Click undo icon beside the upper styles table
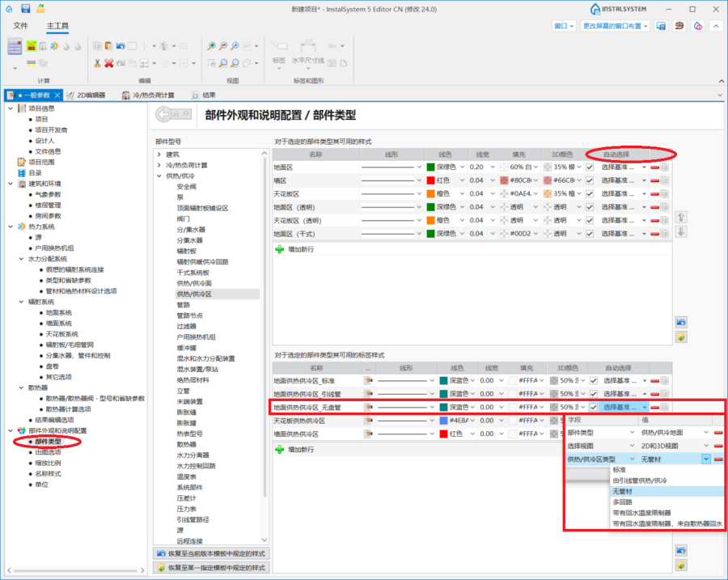The height and width of the screenshot is (580, 728). [x=681, y=322]
